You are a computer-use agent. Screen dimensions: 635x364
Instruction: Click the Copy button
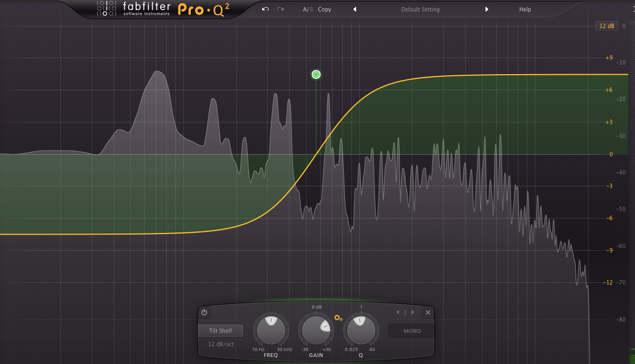pyautogui.click(x=324, y=9)
